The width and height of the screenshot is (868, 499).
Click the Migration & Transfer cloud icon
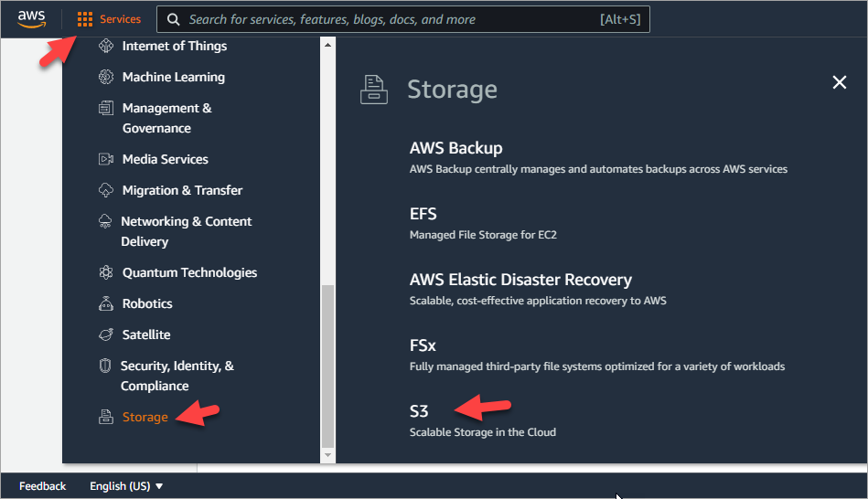pos(106,190)
